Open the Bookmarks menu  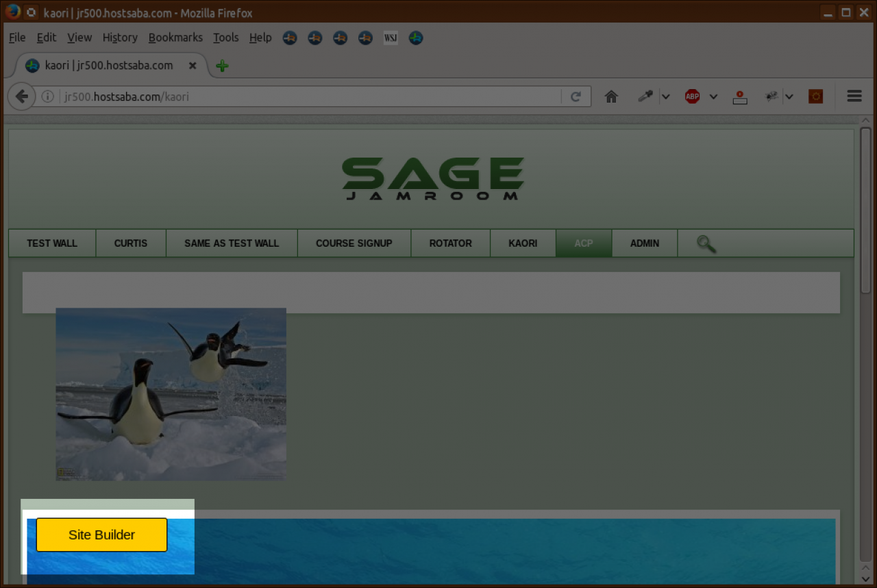(175, 38)
